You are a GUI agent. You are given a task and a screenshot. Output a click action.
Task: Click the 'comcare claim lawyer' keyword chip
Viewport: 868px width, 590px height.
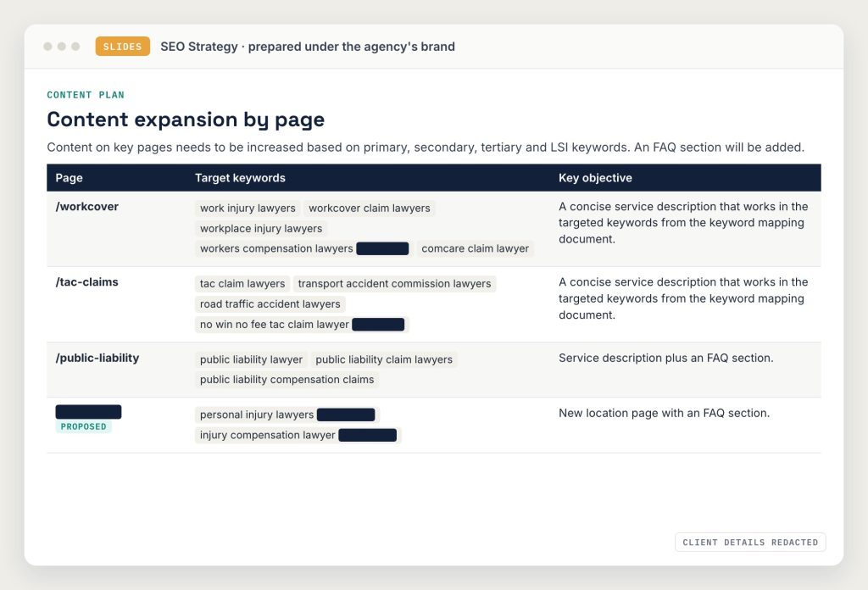coord(475,248)
